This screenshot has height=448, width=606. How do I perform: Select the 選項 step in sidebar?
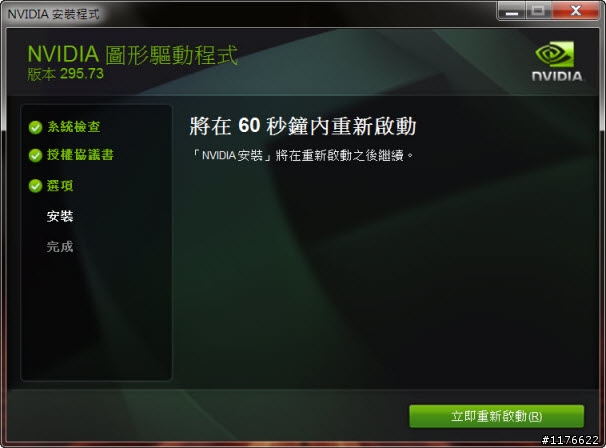pyautogui.click(x=60, y=186)
